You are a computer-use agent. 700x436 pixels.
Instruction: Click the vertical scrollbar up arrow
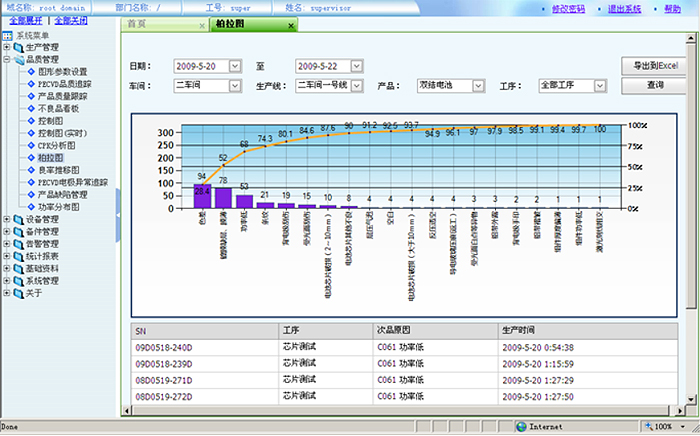pyautogui.click(x=691, y=38)
